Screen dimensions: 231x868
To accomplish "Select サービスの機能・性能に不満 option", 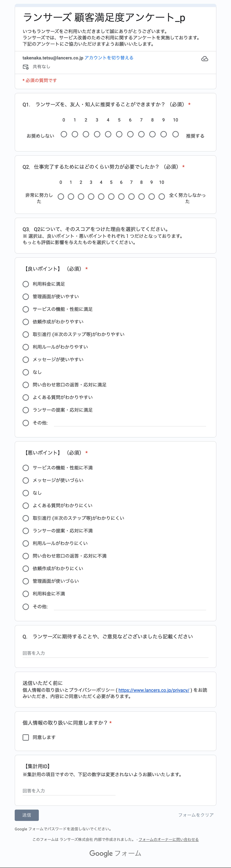I will pos(26,468).
